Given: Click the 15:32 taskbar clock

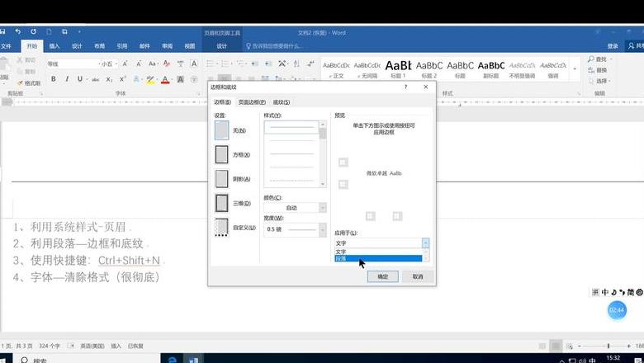Looking at the screenshot, I should pos(613,359).
